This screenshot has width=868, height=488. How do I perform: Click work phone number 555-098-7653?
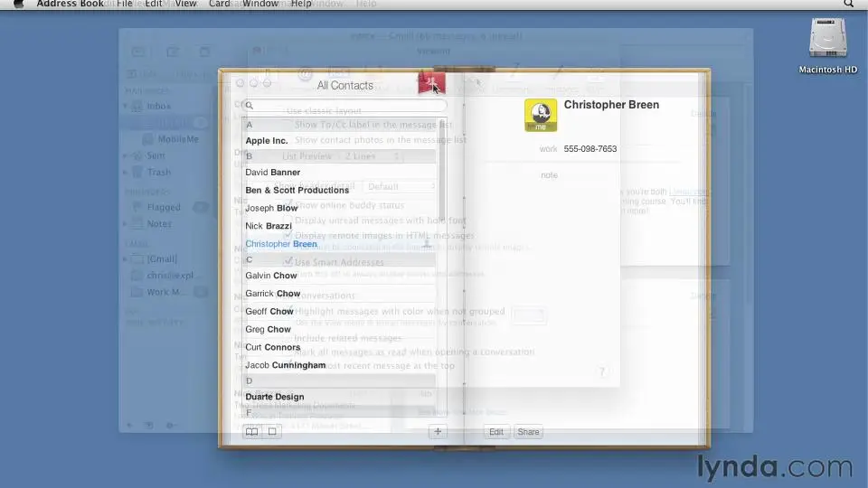pos(590,149)
